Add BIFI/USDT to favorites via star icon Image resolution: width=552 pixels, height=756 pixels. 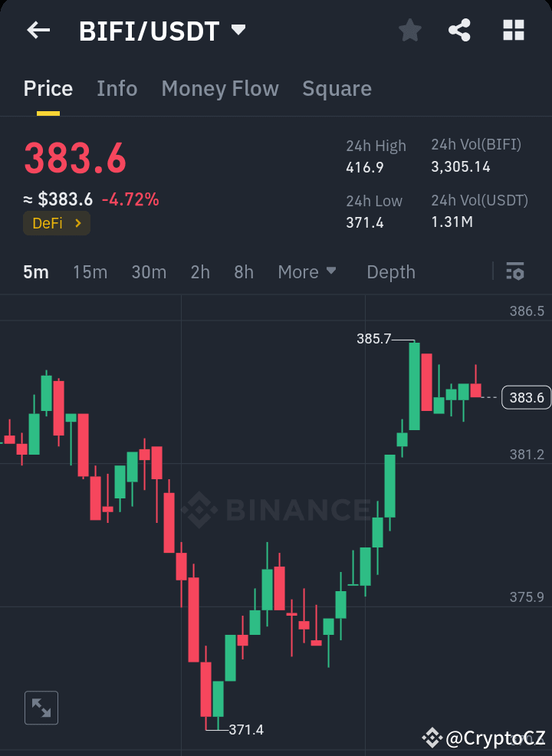pyautogui.click(x=409, y=30)
